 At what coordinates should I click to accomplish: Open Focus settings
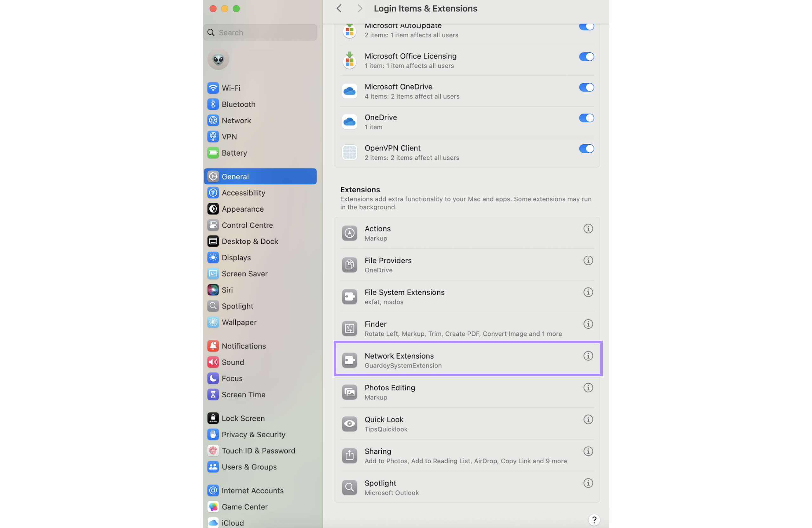260,378
